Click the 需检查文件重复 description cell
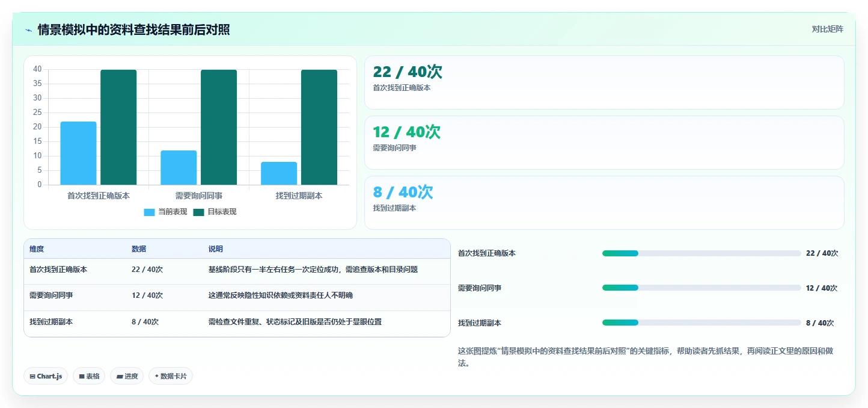Image resolution: width=868 pixels, height=408 pixels. 295,322
